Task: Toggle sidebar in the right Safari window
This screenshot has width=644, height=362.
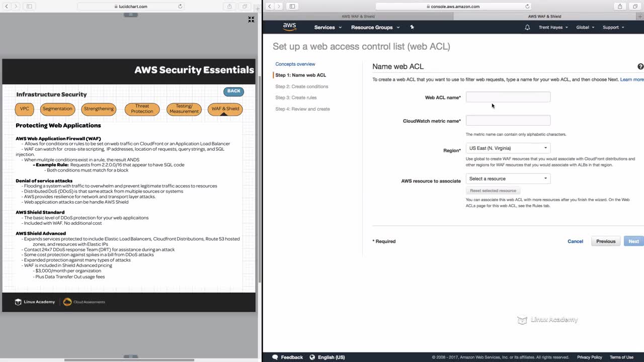Action: [x=292, y=6]
